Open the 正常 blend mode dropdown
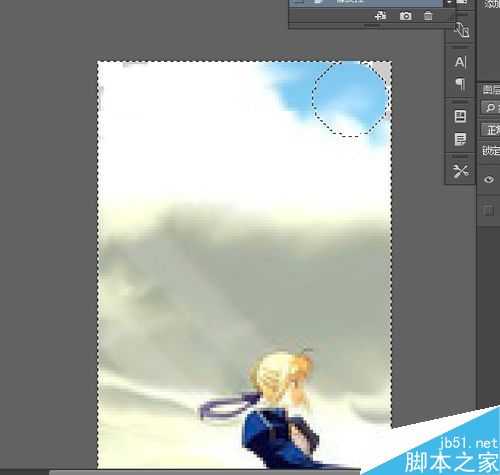 pyautogui.click(x=491, y=130)
